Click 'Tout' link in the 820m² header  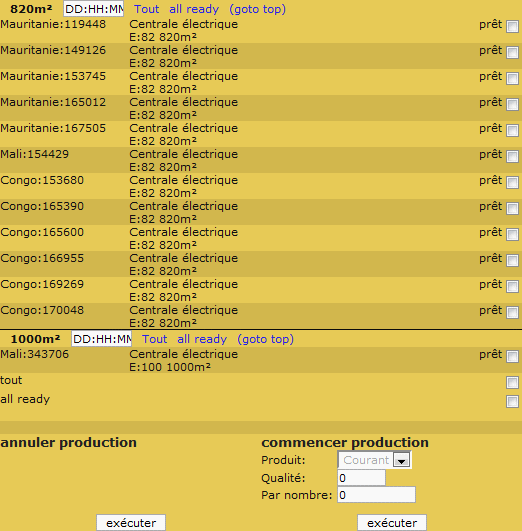coord(146,9)
